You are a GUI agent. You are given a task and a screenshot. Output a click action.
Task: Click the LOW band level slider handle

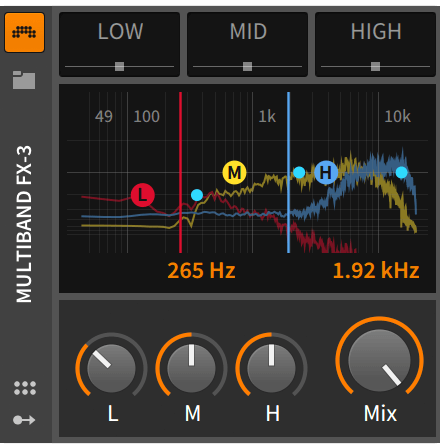tap(119, 66)
